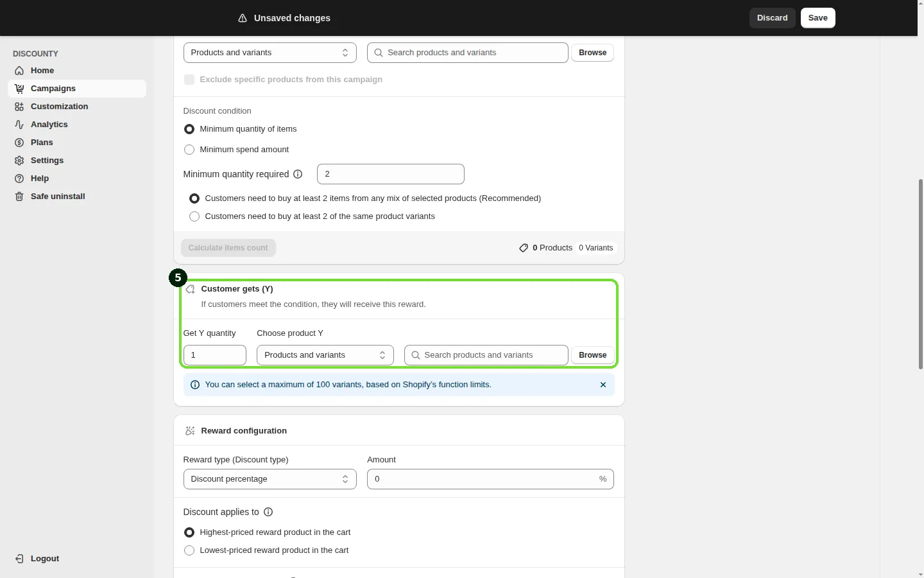The height and width of the screenshot is (578, 924).
Task: Focus the top Search products and variants field
Action: 468,53
